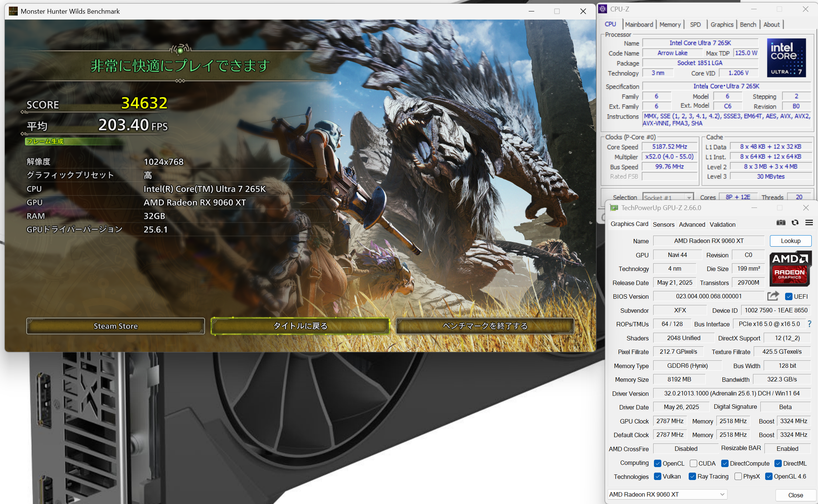Click Driver Version field in GPU-Z

732,393
